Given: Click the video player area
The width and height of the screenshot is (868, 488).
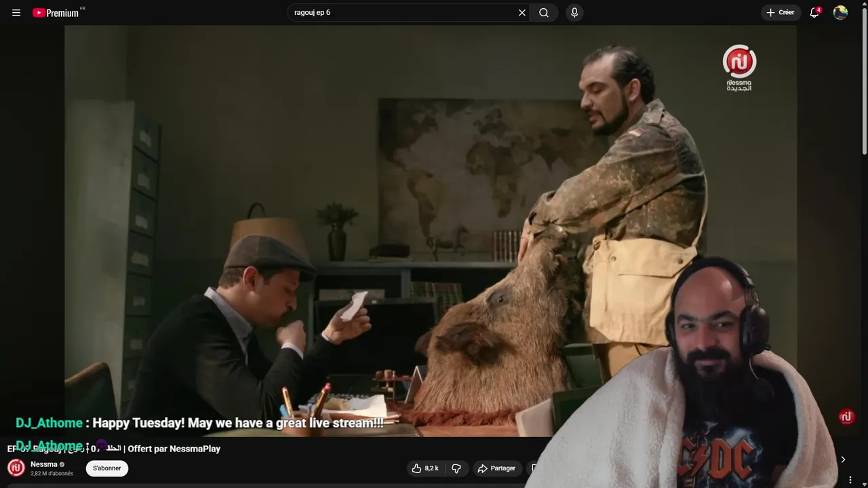Looking at the screenshot, I should click(430, 230).
